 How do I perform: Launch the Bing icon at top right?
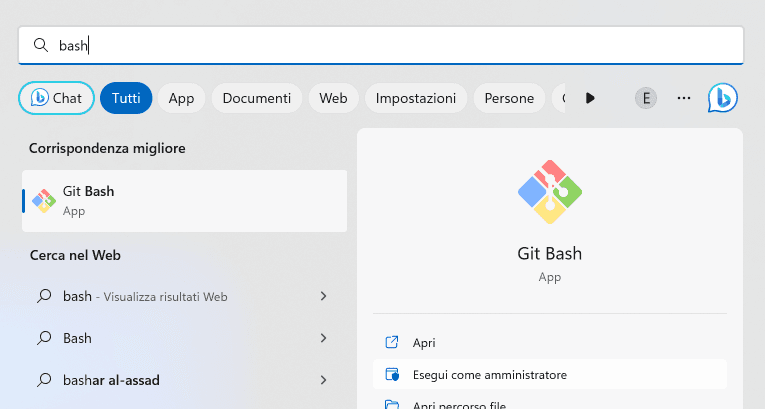tap(723, 98)
